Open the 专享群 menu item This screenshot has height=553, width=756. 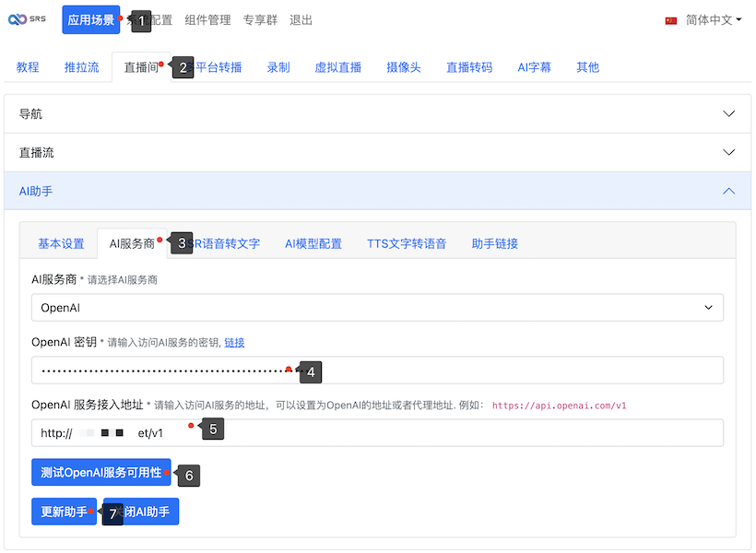click(260, 20)
